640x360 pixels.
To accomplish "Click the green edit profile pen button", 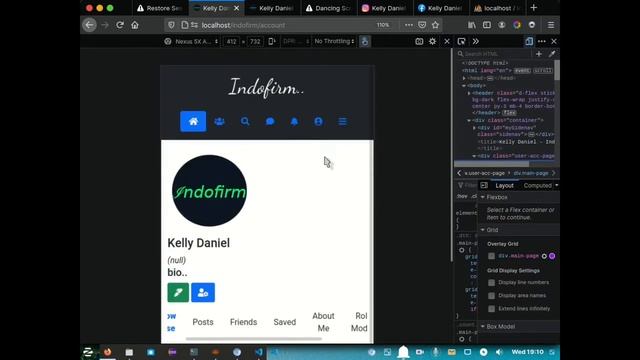I will (178, 293).
